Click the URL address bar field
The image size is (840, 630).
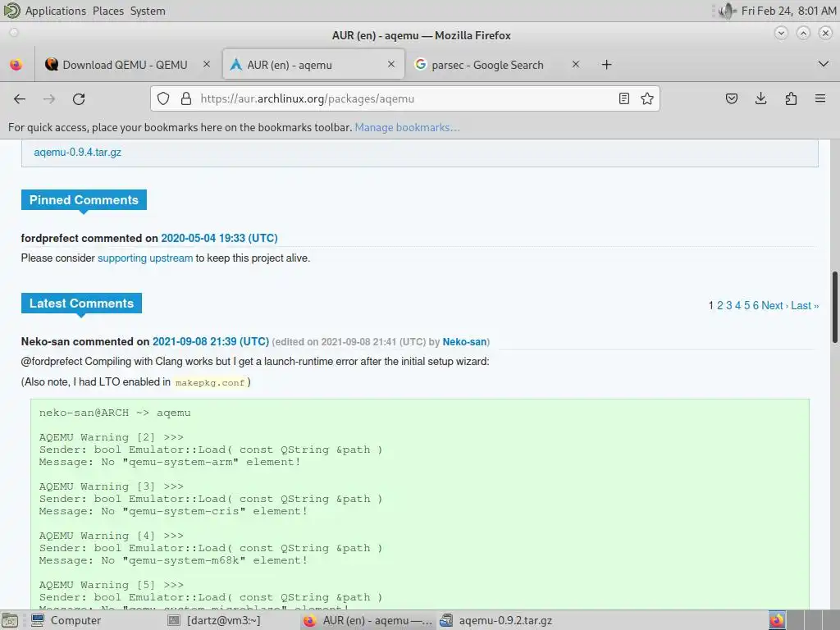pos(405,98)
